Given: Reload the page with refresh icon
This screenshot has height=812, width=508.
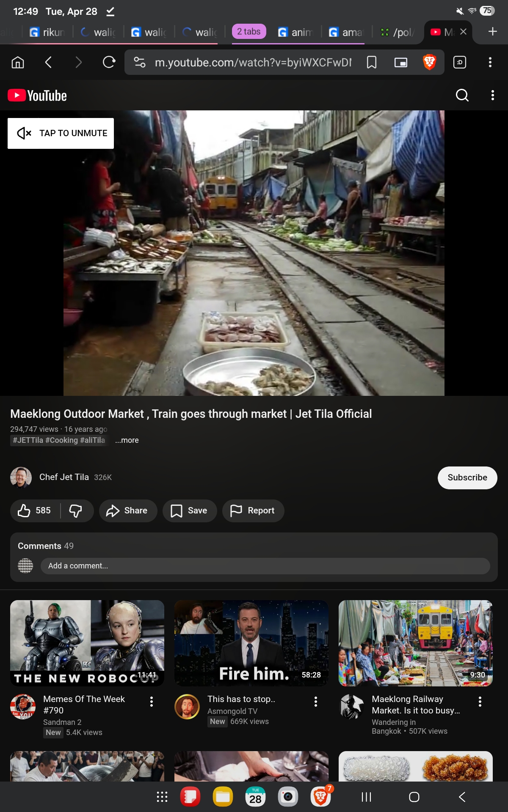Looking at the screenshot, I should [109, 63].
